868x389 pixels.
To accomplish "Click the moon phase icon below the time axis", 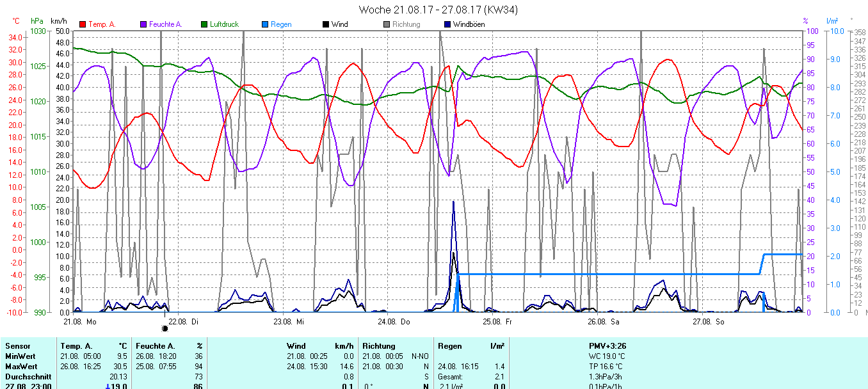I will [165, 328].
